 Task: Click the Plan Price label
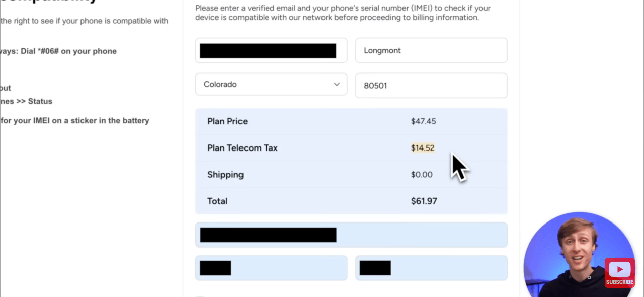pyautogui.click(x=227, y=121)
